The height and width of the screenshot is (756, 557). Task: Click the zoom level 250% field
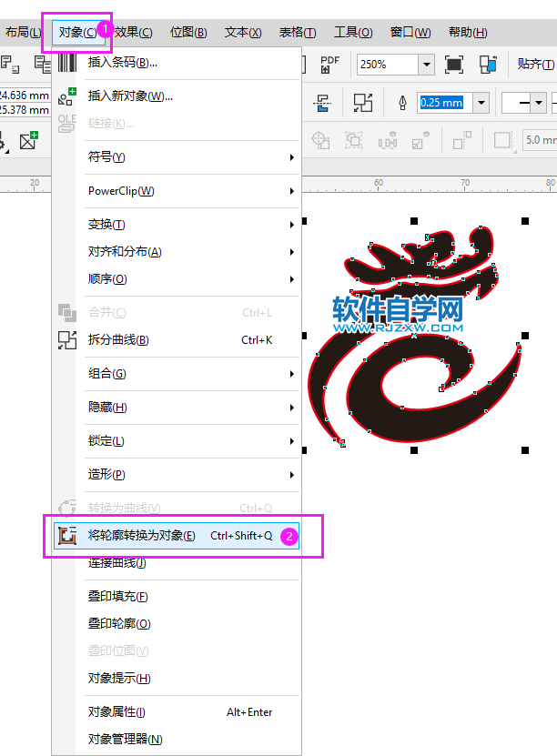388,64
